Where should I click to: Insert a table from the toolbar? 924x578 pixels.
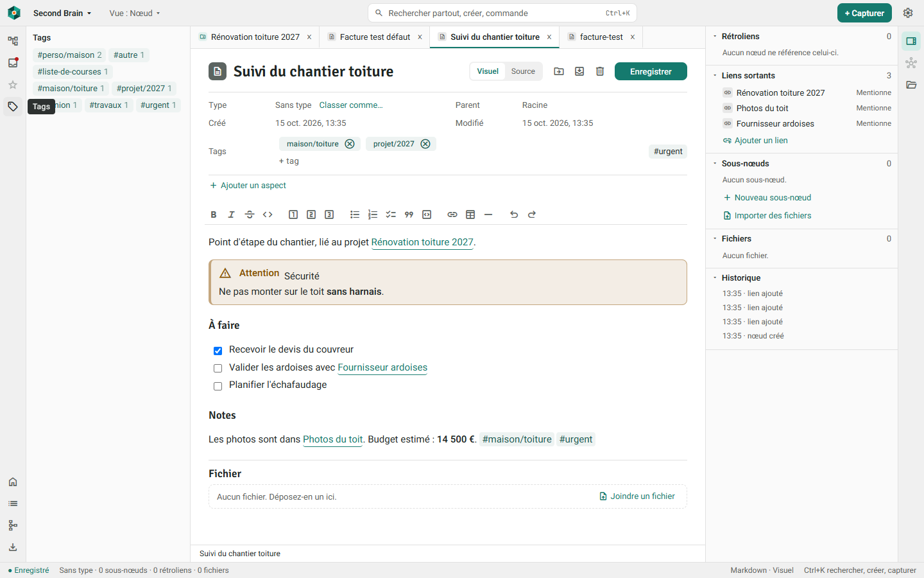click(x=470, y=215)
